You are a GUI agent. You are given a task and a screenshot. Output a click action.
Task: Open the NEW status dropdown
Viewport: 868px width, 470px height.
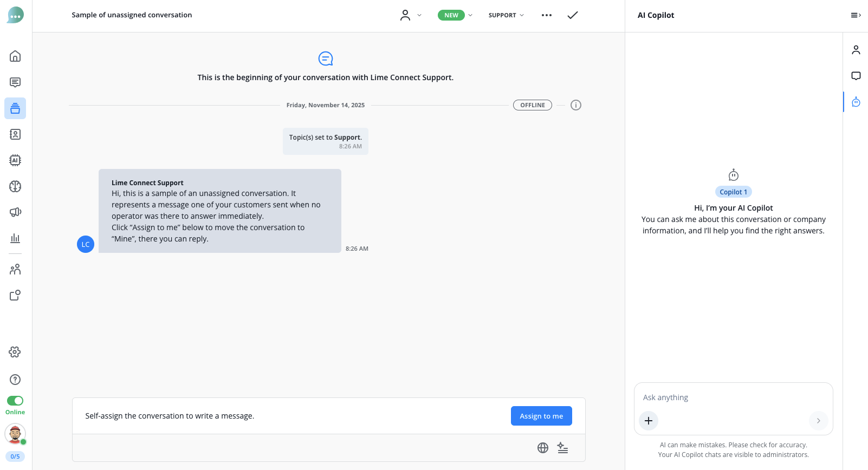[455, 15]
